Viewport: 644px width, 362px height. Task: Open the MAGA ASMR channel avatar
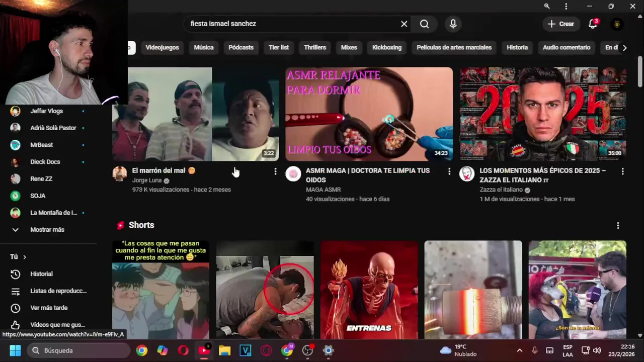(x=293, y=174)
